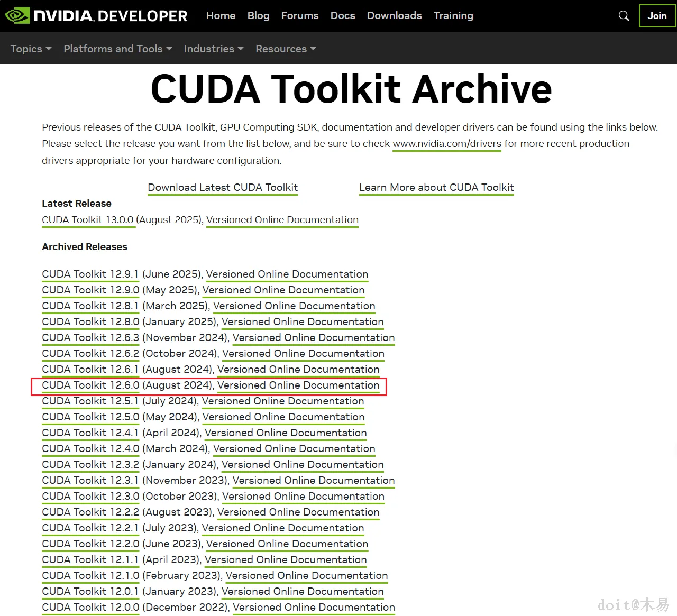Open CUDA Toolkit 12.0.0 link
Image resolution: width=677 pixels, height=616 pixels.
(x=90, y=608)
